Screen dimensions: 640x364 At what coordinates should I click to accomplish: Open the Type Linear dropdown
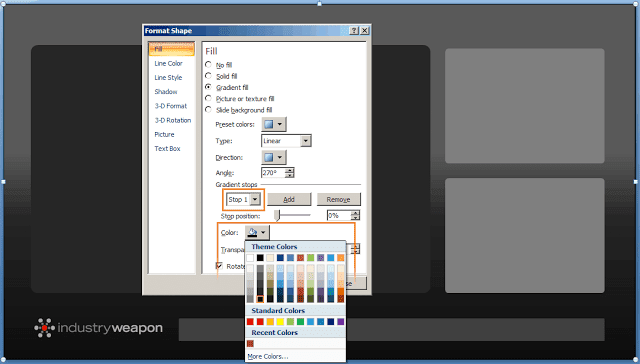pyautogui.click(x=305, y=141)
